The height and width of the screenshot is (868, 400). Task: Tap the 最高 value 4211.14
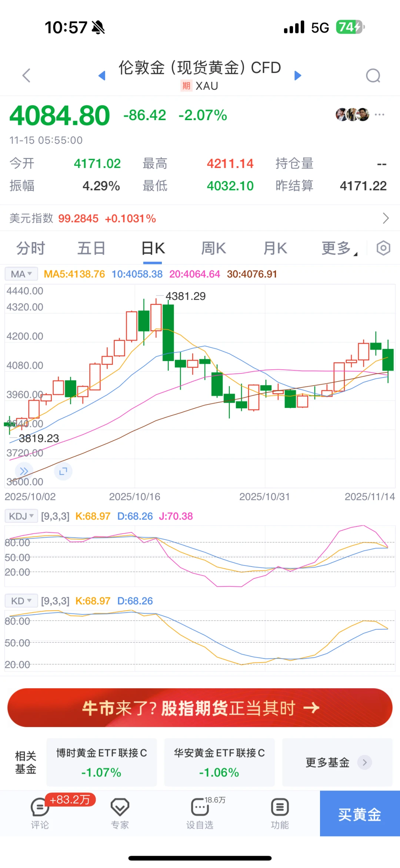click(x=230, y=164)
